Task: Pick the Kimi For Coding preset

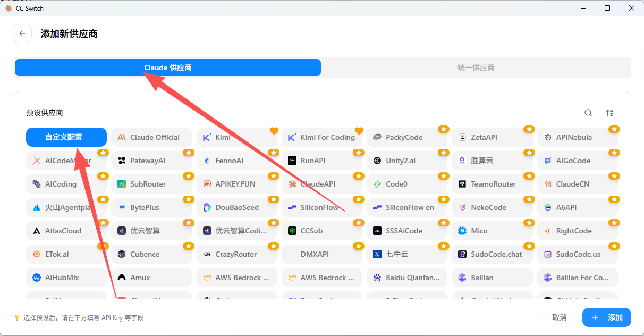Action: pyautogui.click(x=322, y=137)
